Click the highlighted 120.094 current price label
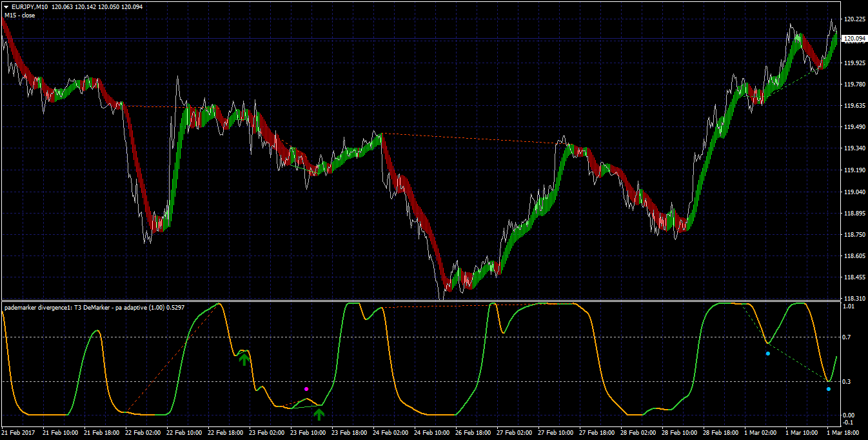The width and height of the screenshot is (868, 440). point(854,39)
